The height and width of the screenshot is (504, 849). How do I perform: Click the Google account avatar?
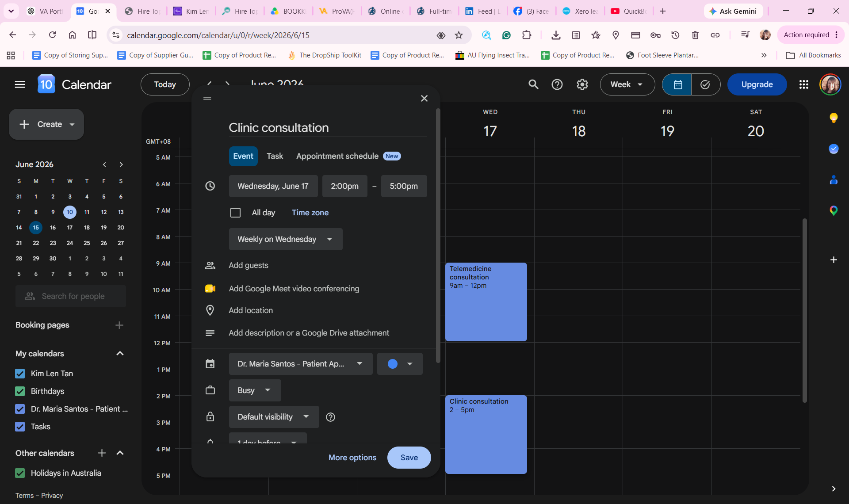coord(830,84)
